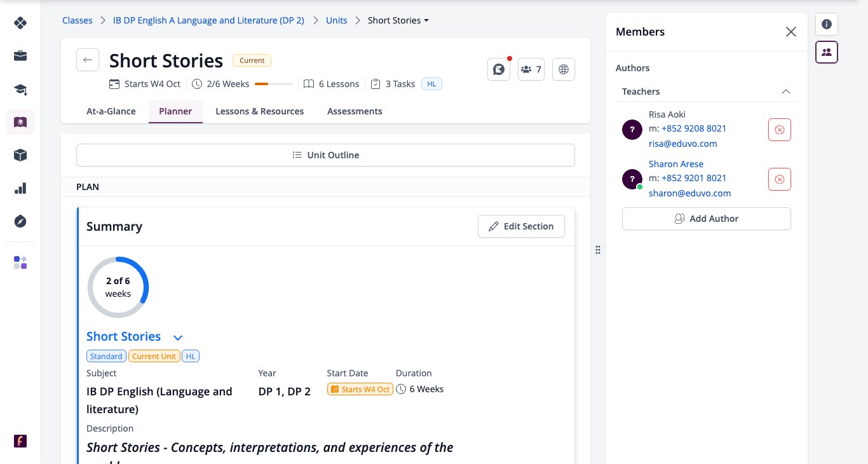Click the Starts W4 Oct orange badge
This screenshot has height=464, width=868.
(360, 390)
